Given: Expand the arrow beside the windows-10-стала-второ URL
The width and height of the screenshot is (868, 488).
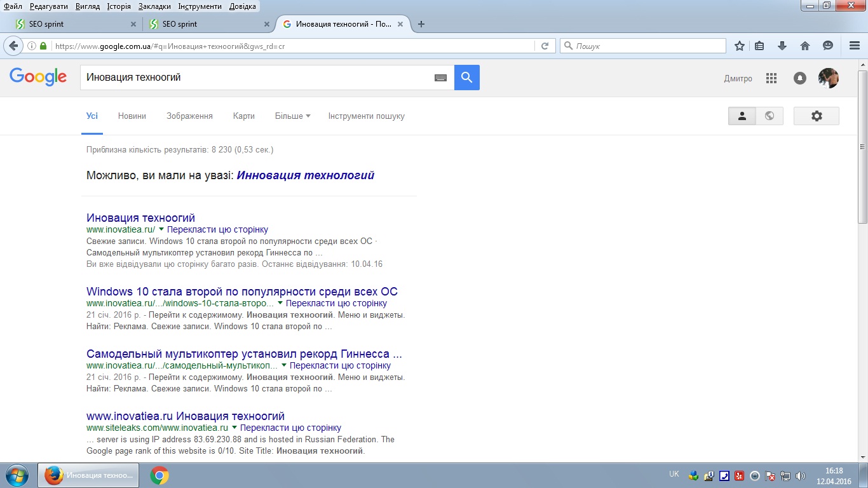Looking at the screenshot, I should [280, 303].
